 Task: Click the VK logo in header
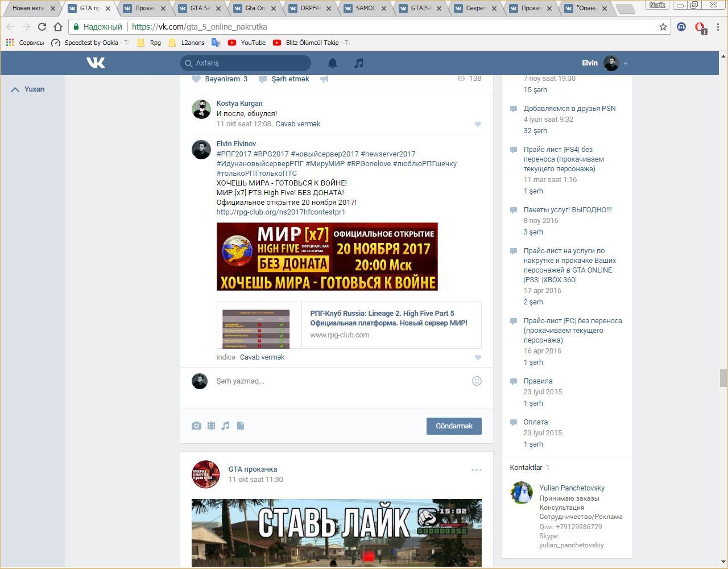[96, 63]
